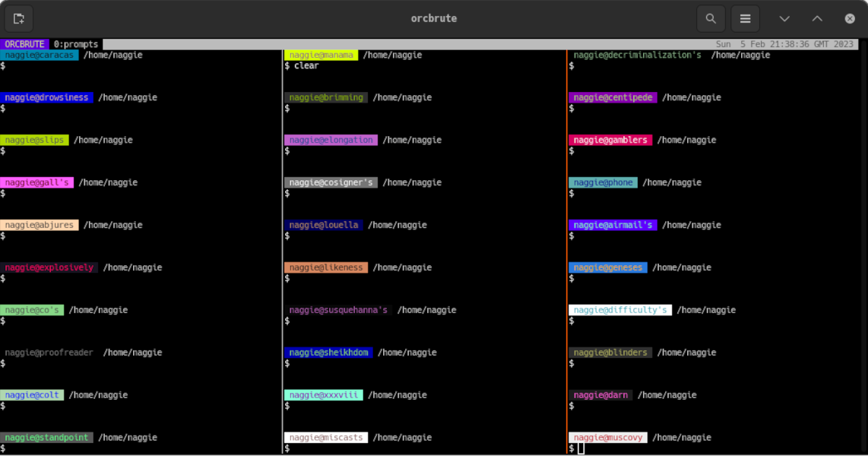Click the white naggie@difficulty's prompt label
The width and height of the screenshot is (868, 456).
tap(620, 310)
